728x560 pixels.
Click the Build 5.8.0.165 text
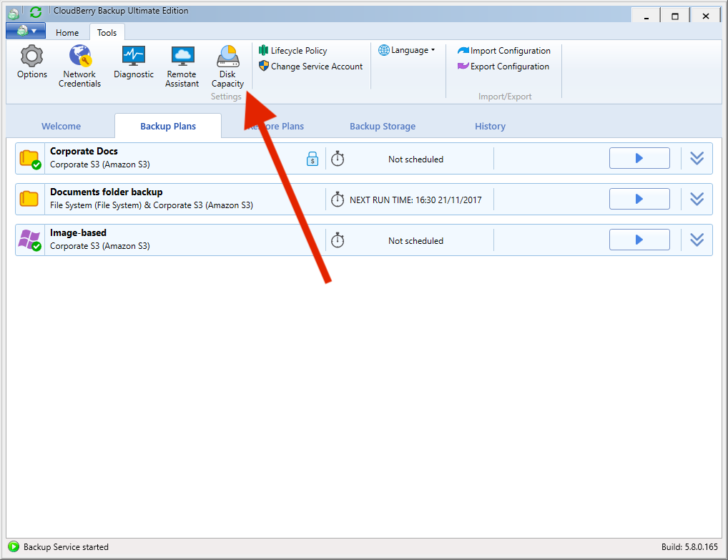pos(689,547)
